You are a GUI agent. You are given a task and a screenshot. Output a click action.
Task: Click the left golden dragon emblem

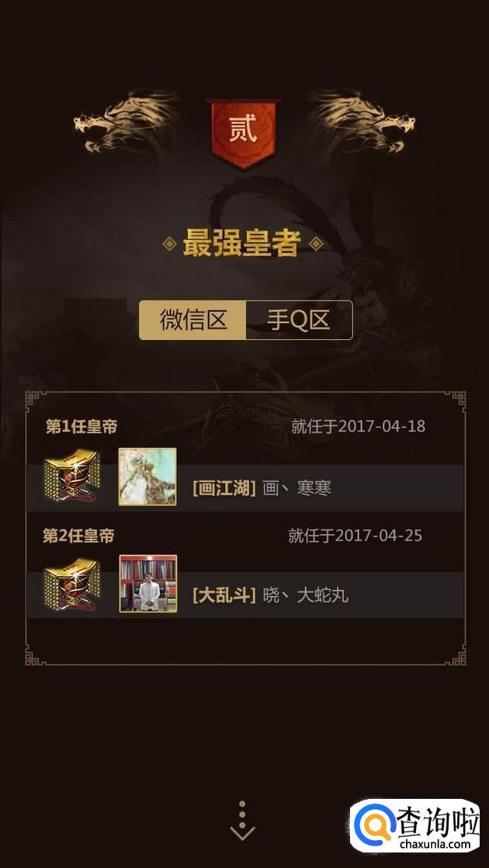[x=126, y=122]
